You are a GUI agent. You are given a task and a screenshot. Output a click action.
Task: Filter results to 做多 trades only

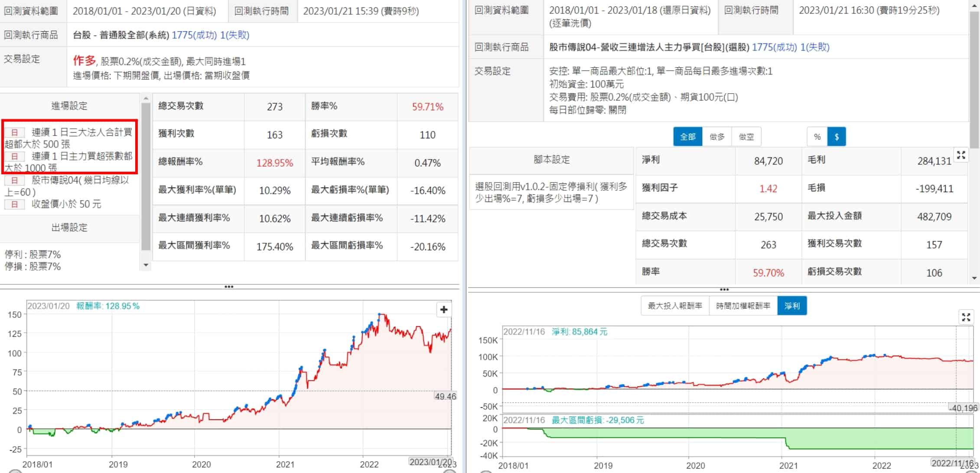(717, 137)
